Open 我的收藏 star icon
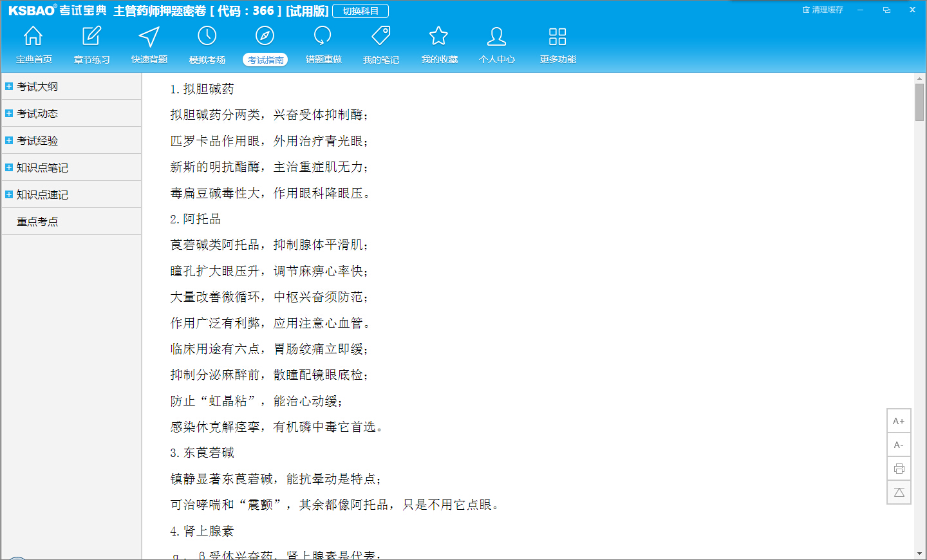This screenshot has height=560, width=927. click(438, 36)
